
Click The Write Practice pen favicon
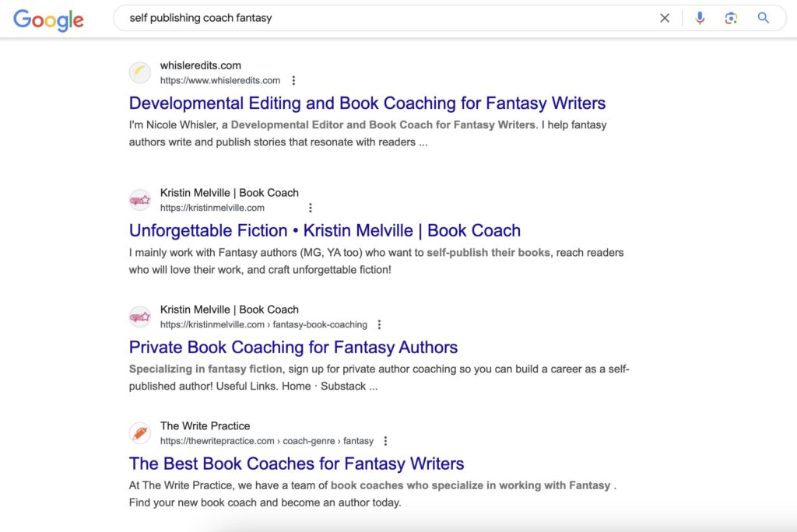(139, 432)
